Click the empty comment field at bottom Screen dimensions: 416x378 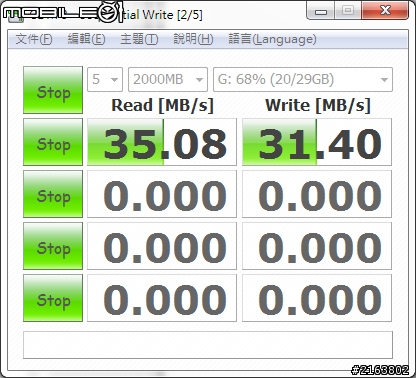pos(208,345)
